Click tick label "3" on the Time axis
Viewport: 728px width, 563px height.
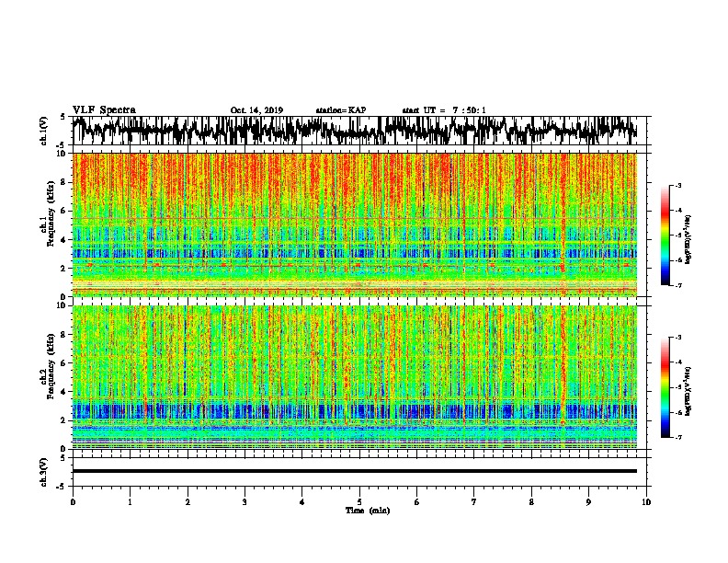pos(245,502)
